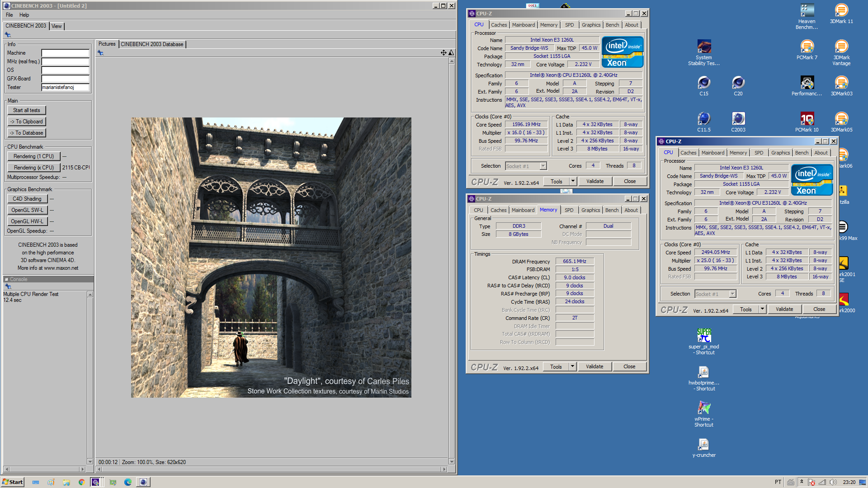Screen dimensions: 868x488
Task: Expand the Tools dropdown arrow in the CPU-Z Memory window
Action: tap(572, 366)
